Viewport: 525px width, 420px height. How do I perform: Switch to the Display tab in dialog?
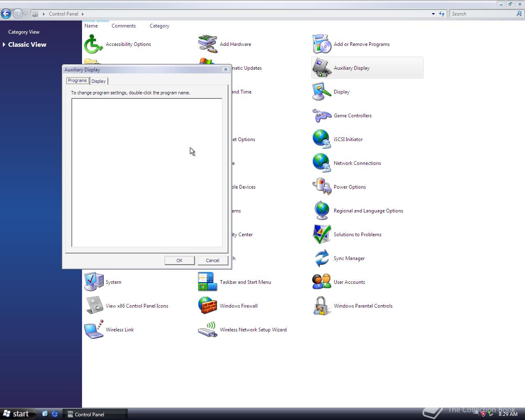(98, 81)
